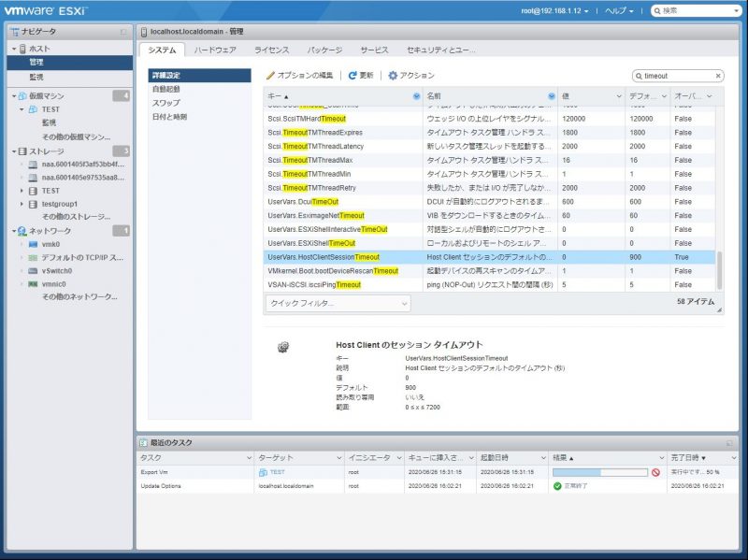Click the host icon next to ホスト
748x560 pixels.
(x=22, y=49)
